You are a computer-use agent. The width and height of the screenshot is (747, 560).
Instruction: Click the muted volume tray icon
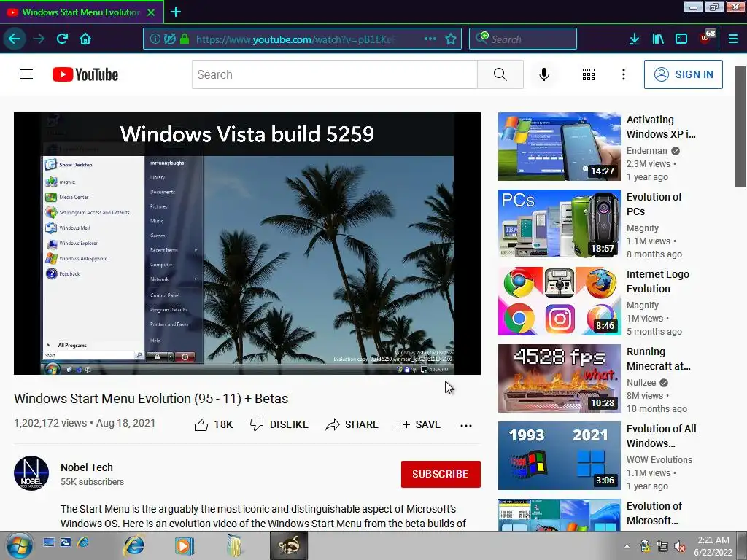[x=681, y=546]
